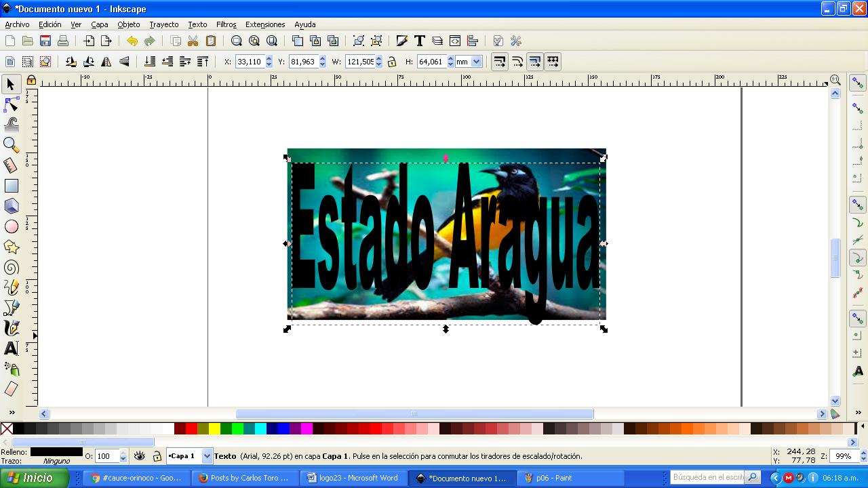Image resolution: width=868 pixels, height=488 pixels.
Task: Select the Zoom magnifier tool in toolbox
Action: pos(12,145)
